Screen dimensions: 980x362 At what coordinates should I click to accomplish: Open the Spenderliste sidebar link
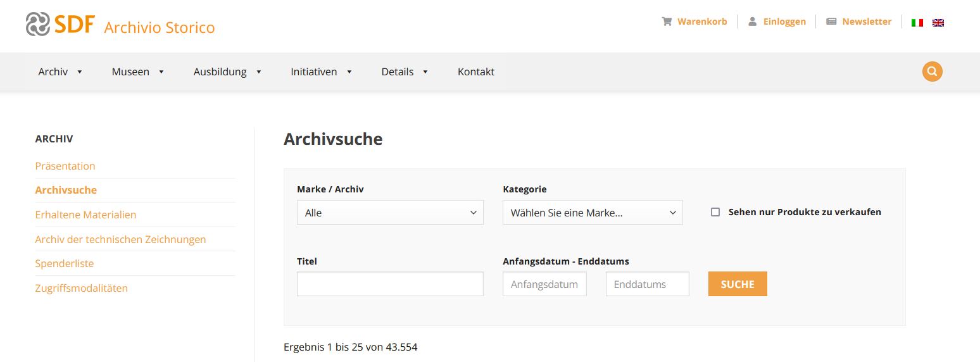65,263
